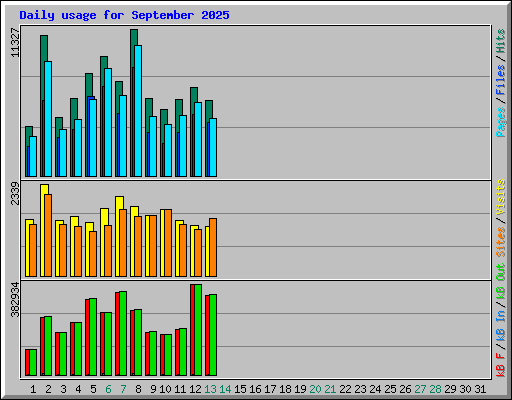Click the 'Hits' legend label
Screen dimensions: 512x400
(x=500, y=41)
